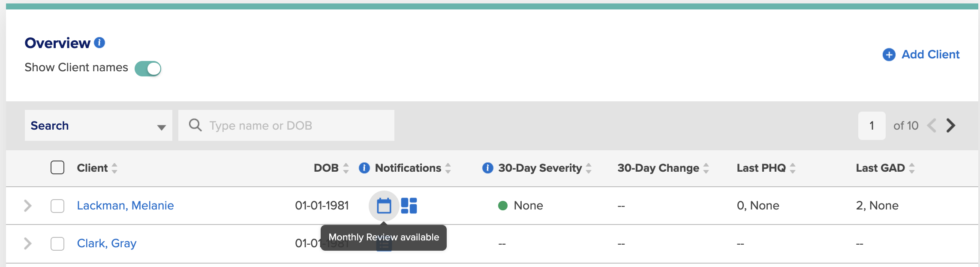Check the Lackman, Melanie checkbox

(x=57, y=206)
